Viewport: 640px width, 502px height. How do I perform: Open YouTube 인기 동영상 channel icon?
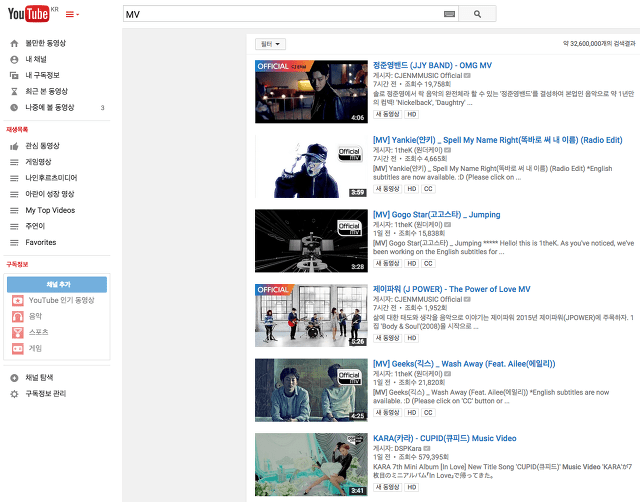click(18, 301)
